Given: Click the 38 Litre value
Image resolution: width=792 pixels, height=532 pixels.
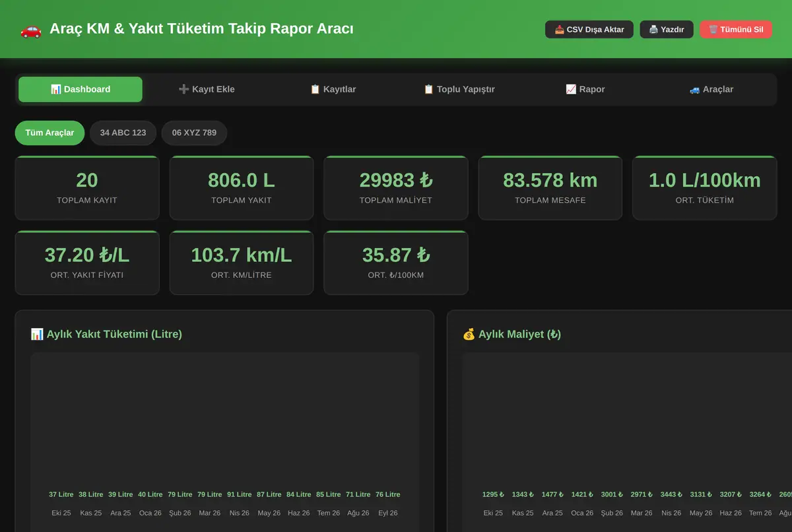Looking at the screenshot, I should [x=91, y=494].
